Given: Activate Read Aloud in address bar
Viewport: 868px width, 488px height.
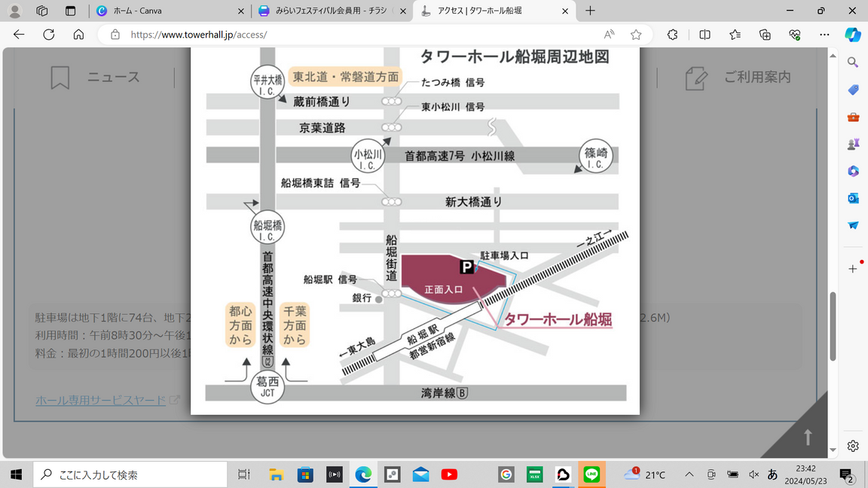Looking at the screenshot, I should [609, 35].
